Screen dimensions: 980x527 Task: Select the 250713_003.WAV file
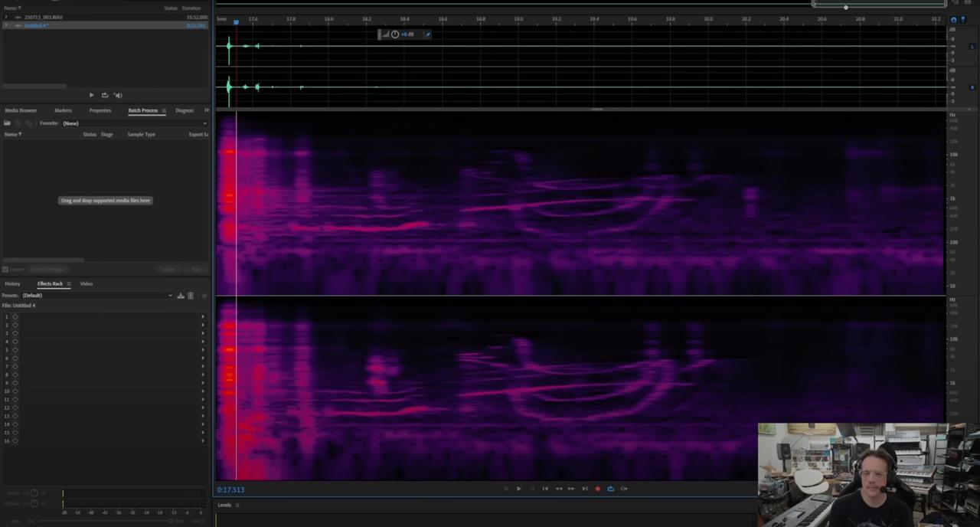coord(44,17)
